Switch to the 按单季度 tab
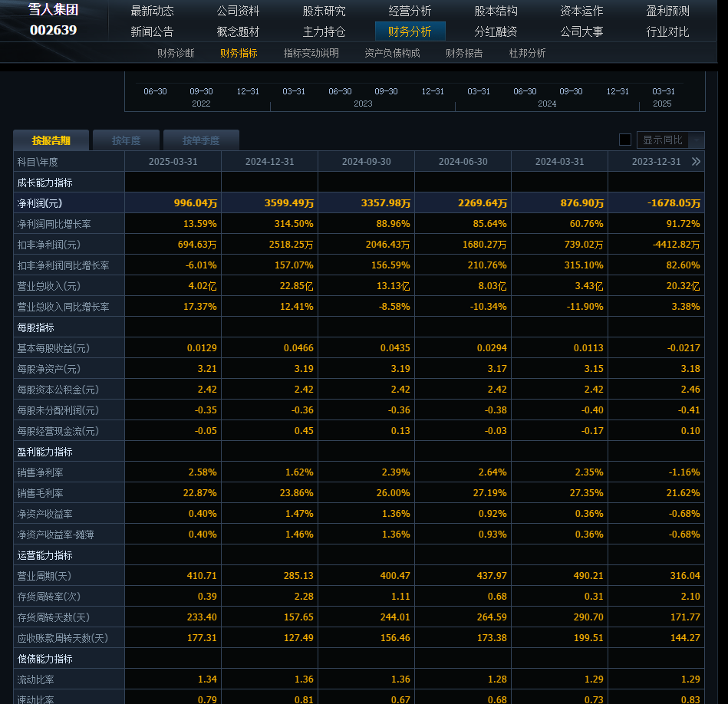The image size is (728, 704). pyautogui.click(x=201, y=140)
